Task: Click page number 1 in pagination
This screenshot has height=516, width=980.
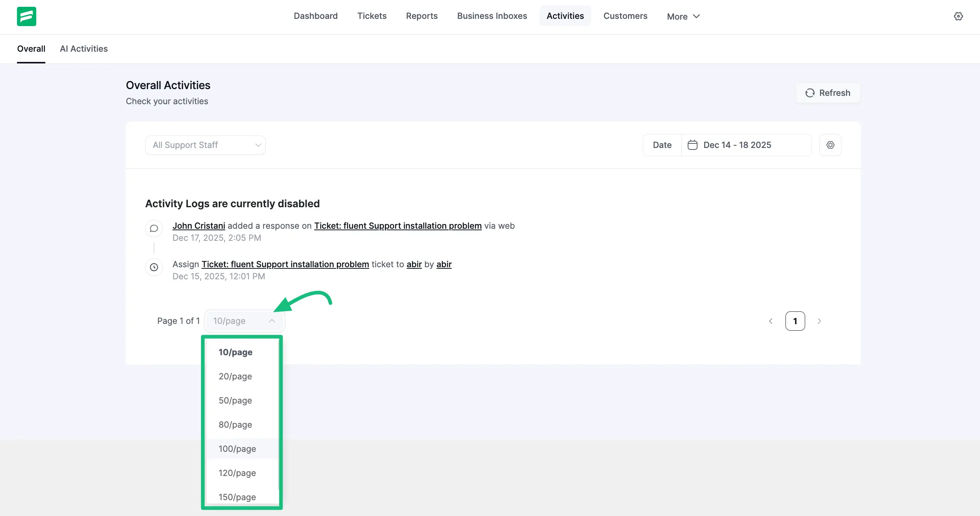Action: coord(795,321)
